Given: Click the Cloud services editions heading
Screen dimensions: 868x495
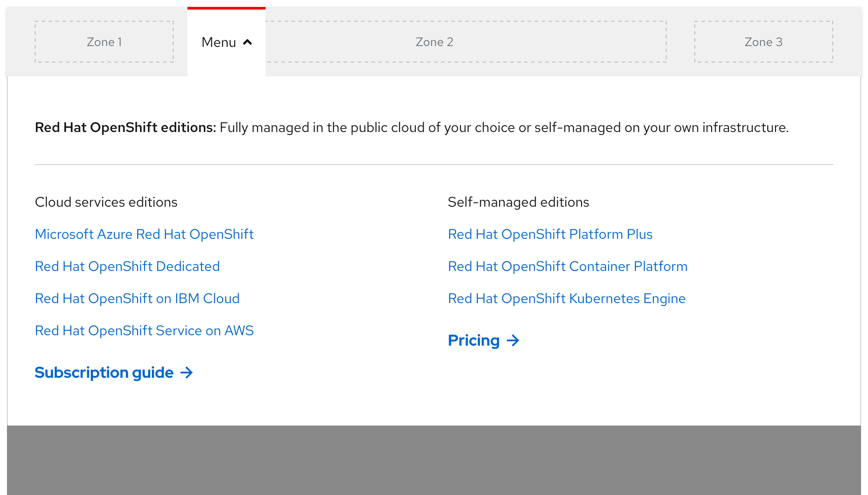Looking at the screenshot, I should pyautogui.click(x=106, y=202).
